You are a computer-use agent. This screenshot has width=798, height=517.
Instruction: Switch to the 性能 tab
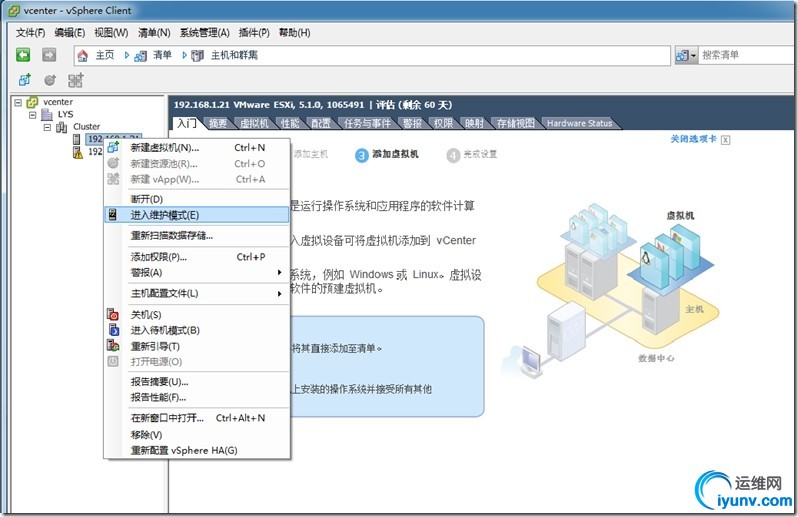pos(290,123)
